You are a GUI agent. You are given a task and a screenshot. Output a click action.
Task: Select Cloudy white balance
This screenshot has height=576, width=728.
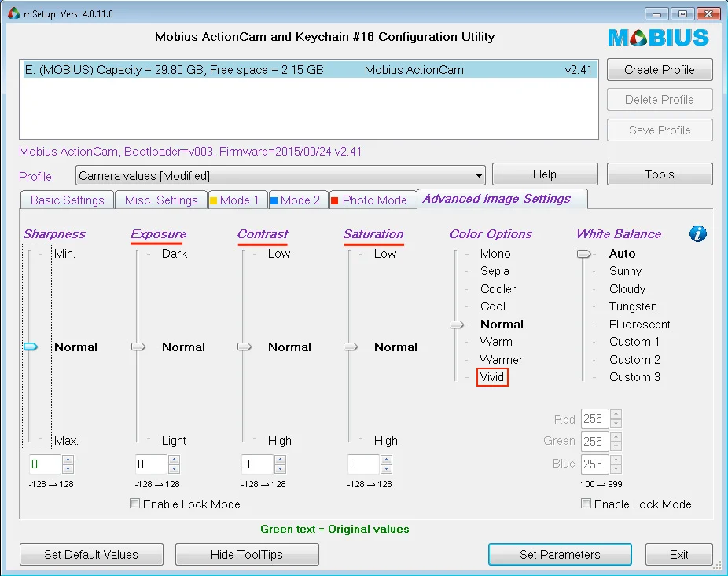(x=627, y=288)
